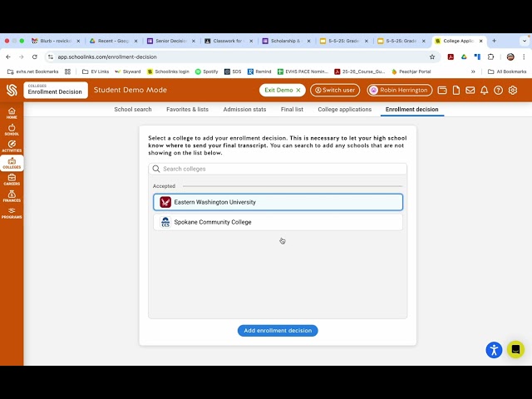Open the document icon in header

456,90
